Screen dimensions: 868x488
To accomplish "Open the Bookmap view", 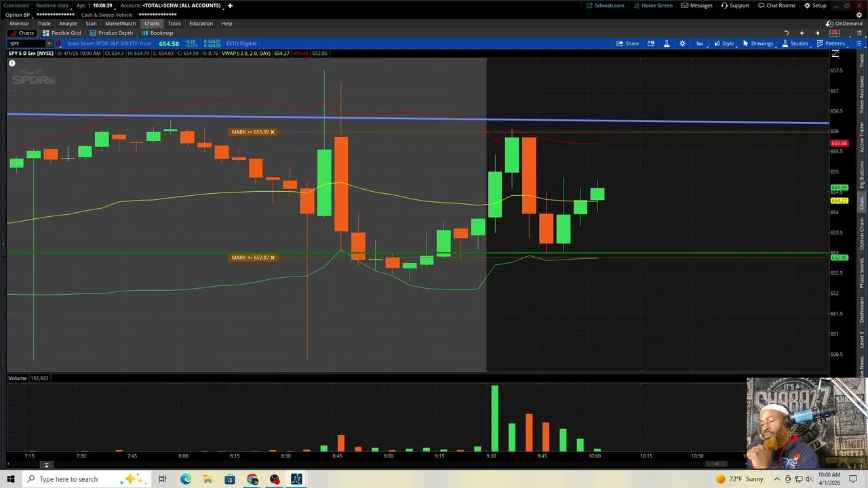I will pos(157,33).
